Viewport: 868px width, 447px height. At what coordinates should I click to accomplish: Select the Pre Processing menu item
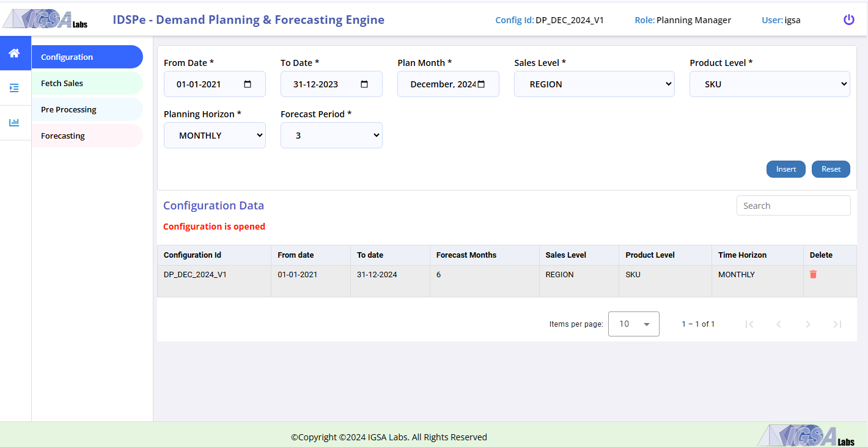[87, 109]
